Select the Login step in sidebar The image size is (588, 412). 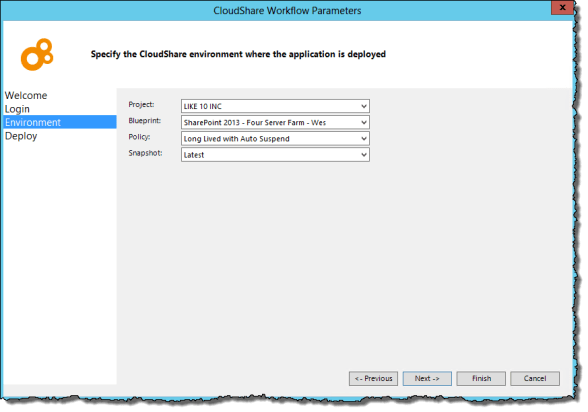click(x=17, y=109)
